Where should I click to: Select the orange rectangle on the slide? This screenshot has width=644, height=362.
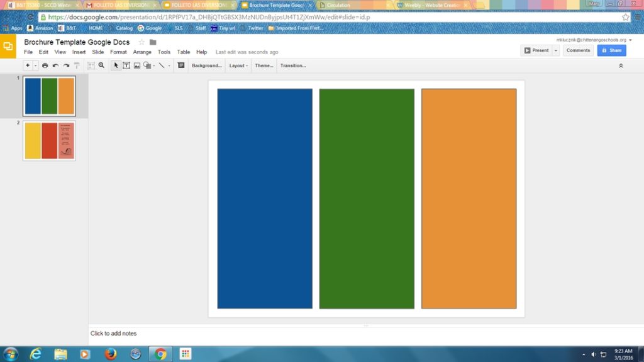click(x=469, y=198)
